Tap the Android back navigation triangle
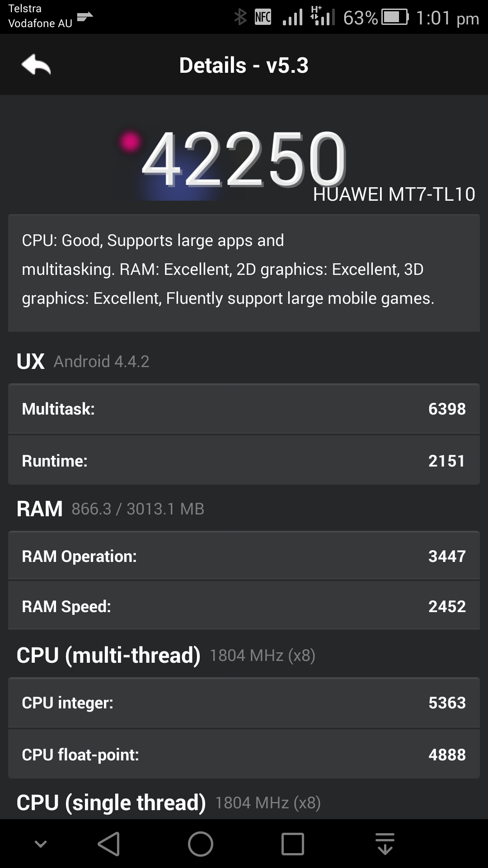 [x=109, y=844]
